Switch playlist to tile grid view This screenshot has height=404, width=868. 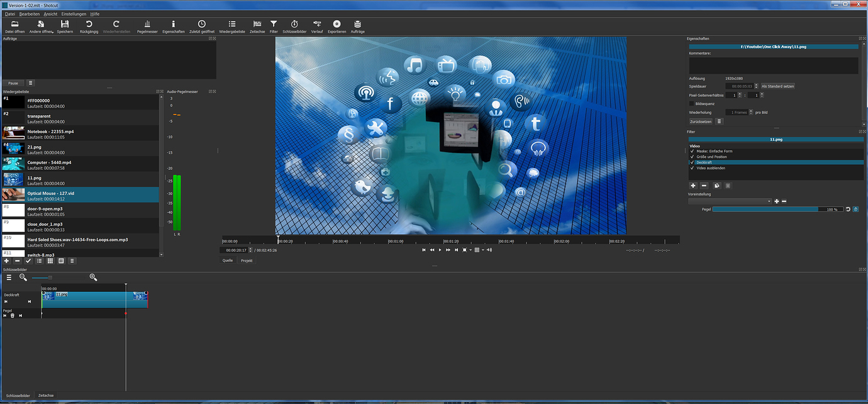(50, 261)
